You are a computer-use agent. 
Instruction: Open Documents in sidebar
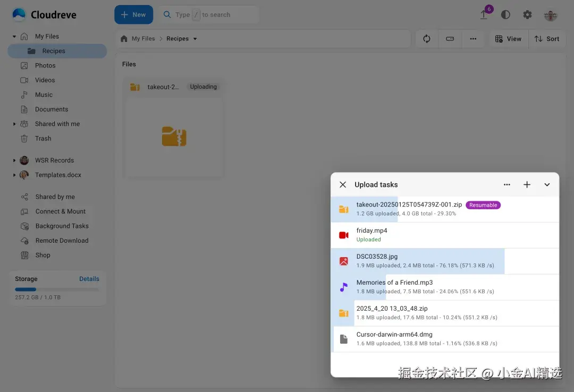tap(51, 109)
